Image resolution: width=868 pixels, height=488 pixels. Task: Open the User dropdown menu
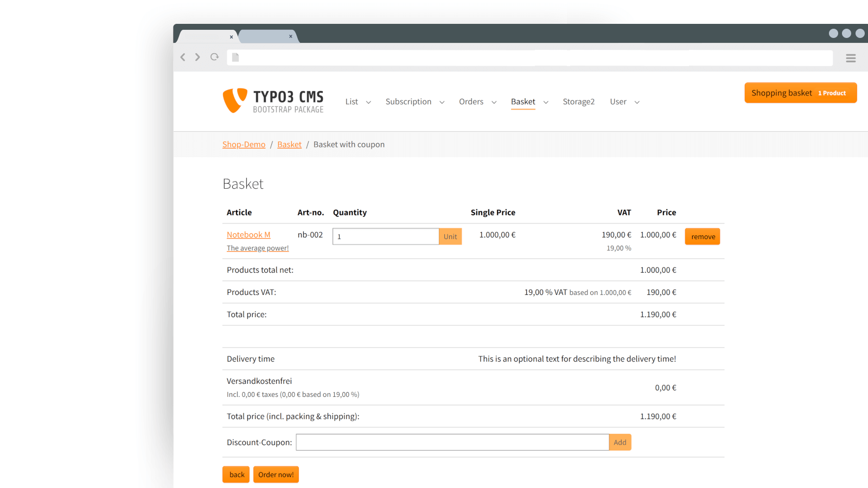(624, 102)
